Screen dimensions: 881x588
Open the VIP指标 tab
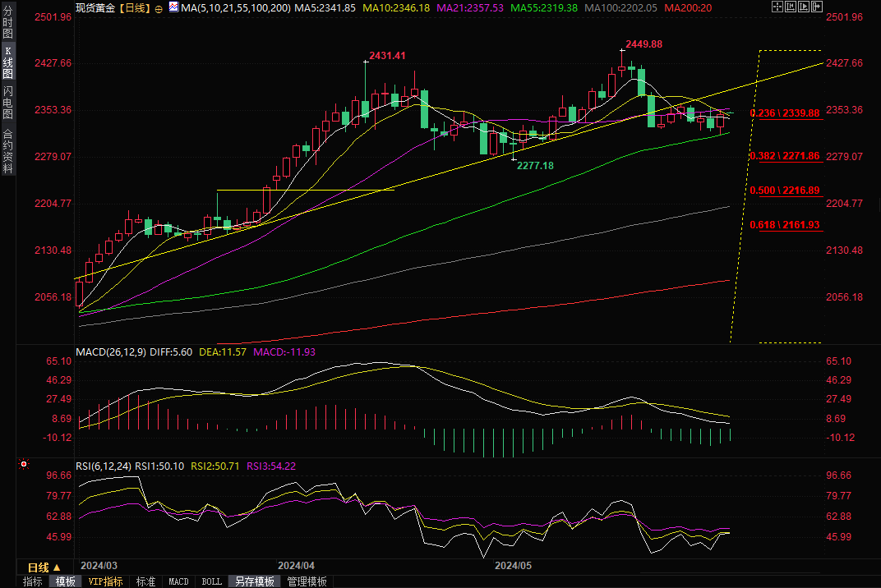tap(105, 581)
